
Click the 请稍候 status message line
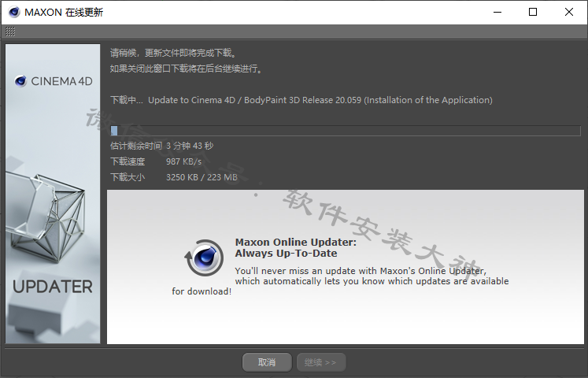point(174,53)
